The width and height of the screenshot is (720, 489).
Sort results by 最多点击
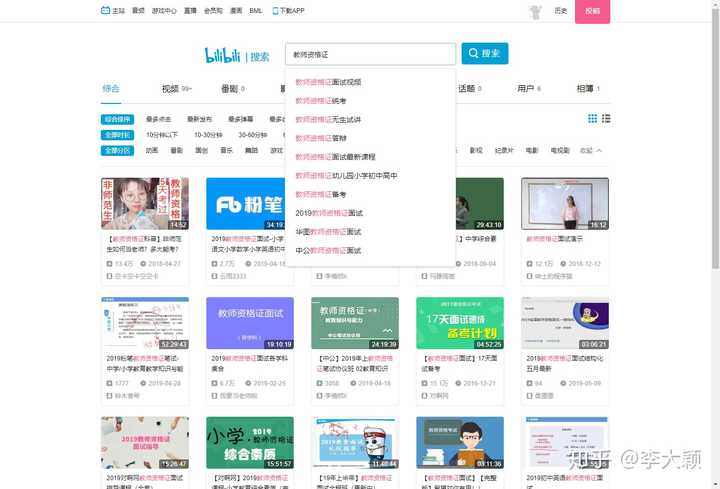[158, 119]
